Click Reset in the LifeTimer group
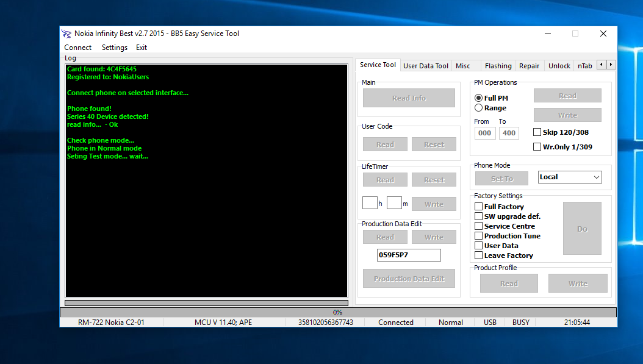The height and width of the screenshot is (364, 643). 434,179
